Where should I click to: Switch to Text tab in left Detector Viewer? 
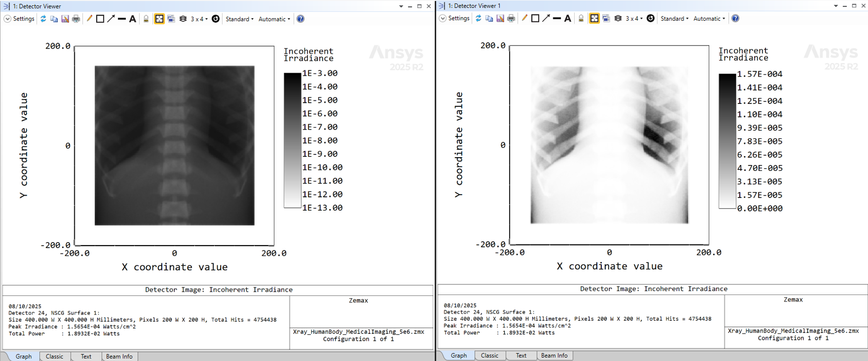click(x=86, y=356)
